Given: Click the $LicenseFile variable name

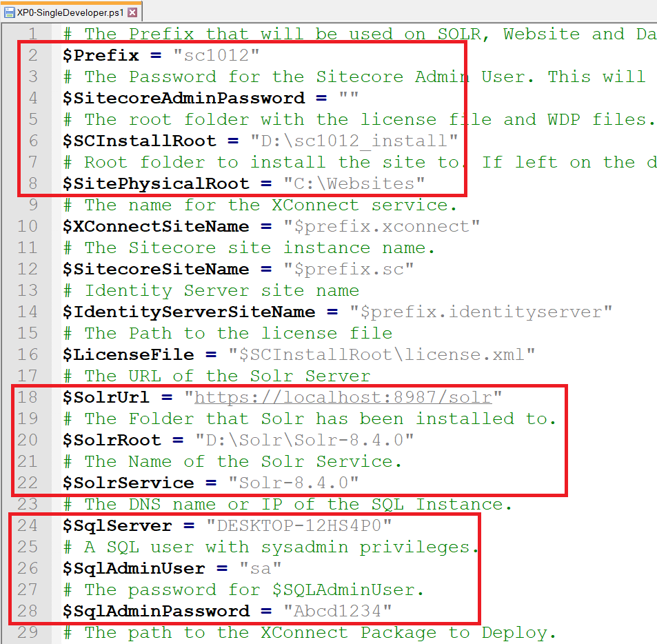Looking at the screenshot, I should tap(128, 354).
